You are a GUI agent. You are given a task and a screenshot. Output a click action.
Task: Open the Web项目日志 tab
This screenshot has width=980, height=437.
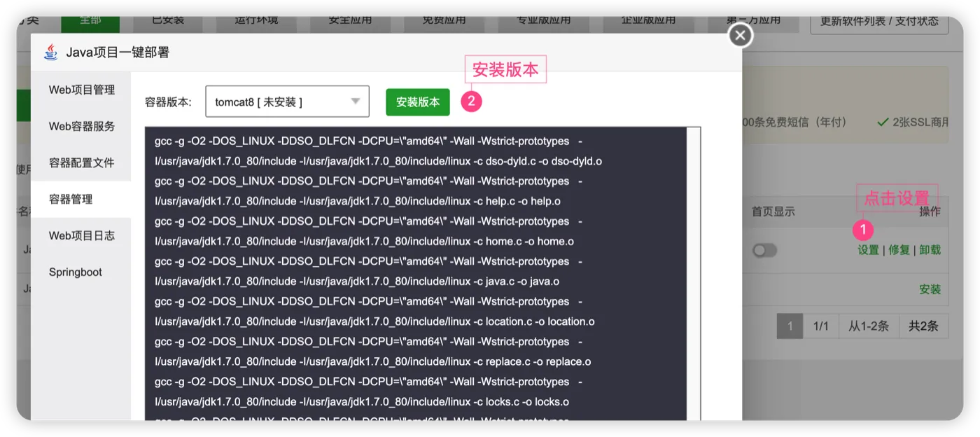pyautogui.click(x=81, y=235)
